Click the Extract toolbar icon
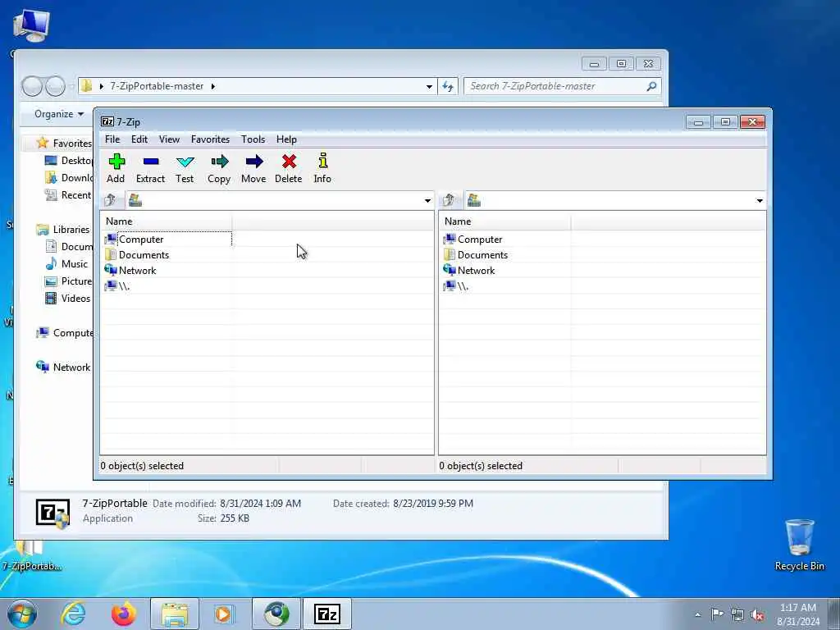Image resolution: width=840 pixels, height=630 pixels. (x=151, y=168)
